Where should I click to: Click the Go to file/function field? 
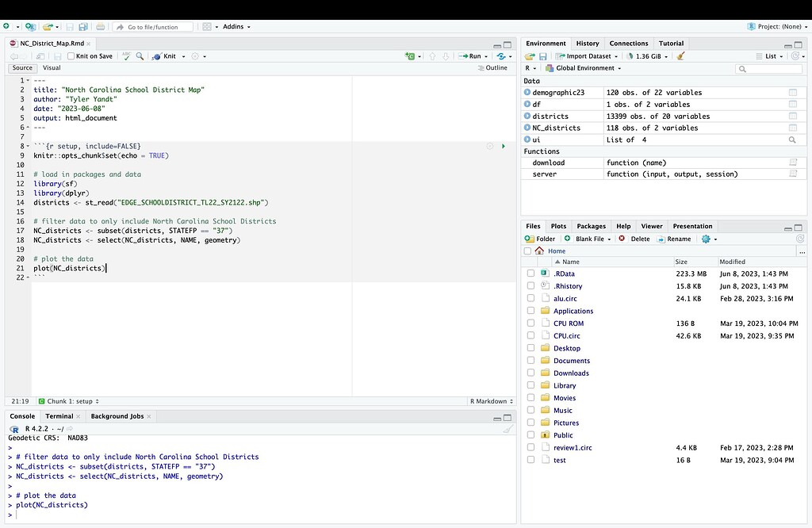pos(153,27)
